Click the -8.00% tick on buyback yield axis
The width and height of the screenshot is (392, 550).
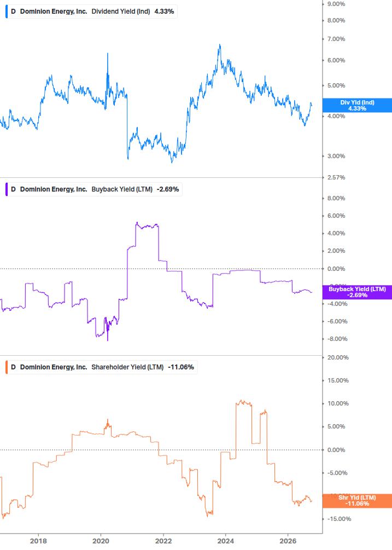337,339
